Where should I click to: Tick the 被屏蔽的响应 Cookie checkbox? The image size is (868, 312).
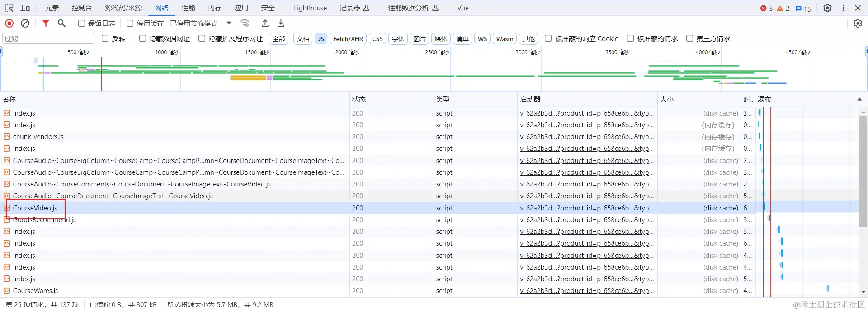548,38
